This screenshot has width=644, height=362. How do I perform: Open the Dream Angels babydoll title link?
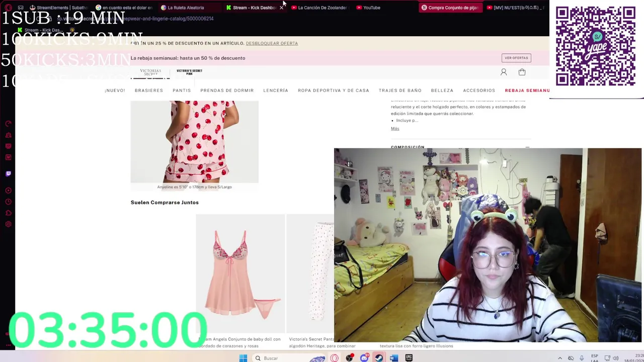239,342
